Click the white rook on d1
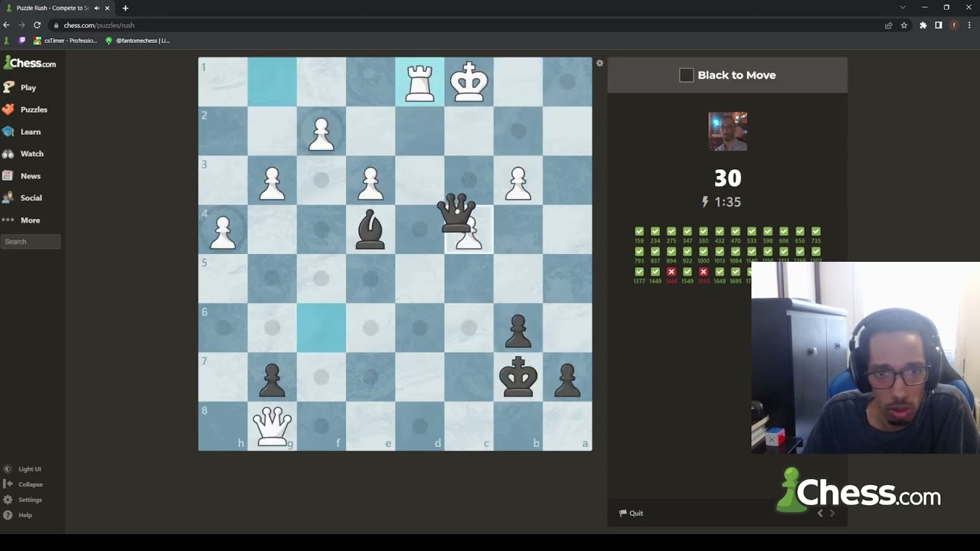 (x=420, y=82)
